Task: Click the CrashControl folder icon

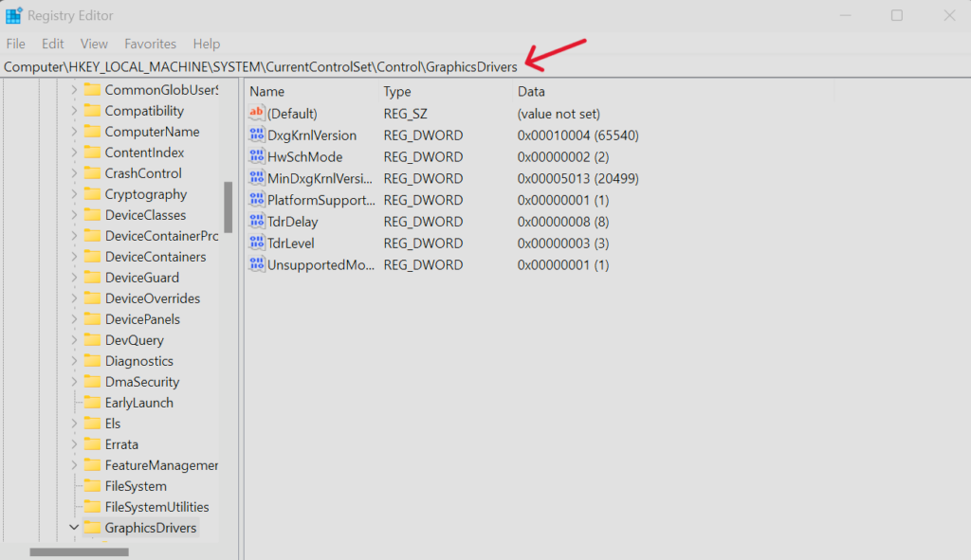Action: pyautogui.click(x=92, y=173)
